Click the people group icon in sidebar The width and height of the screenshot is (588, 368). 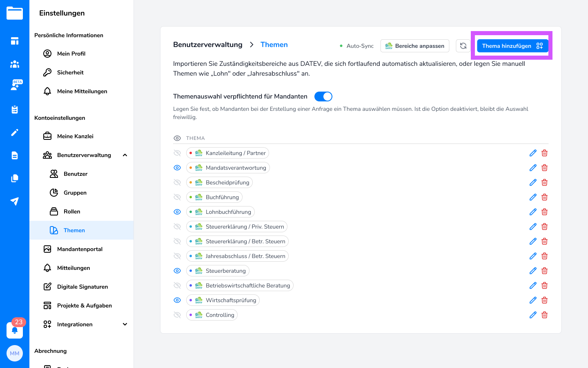coord(15,64)
